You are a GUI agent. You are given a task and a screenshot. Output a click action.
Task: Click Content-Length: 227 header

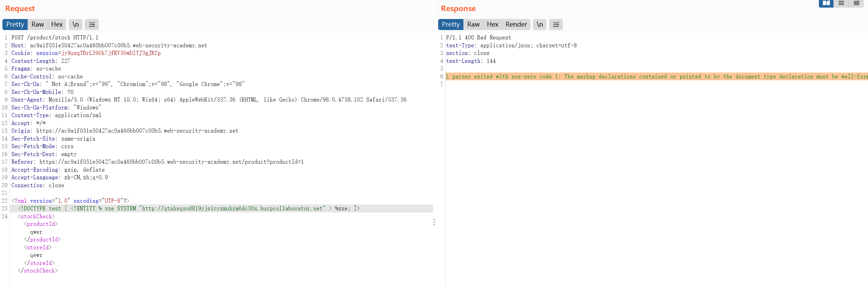point(41,61)
